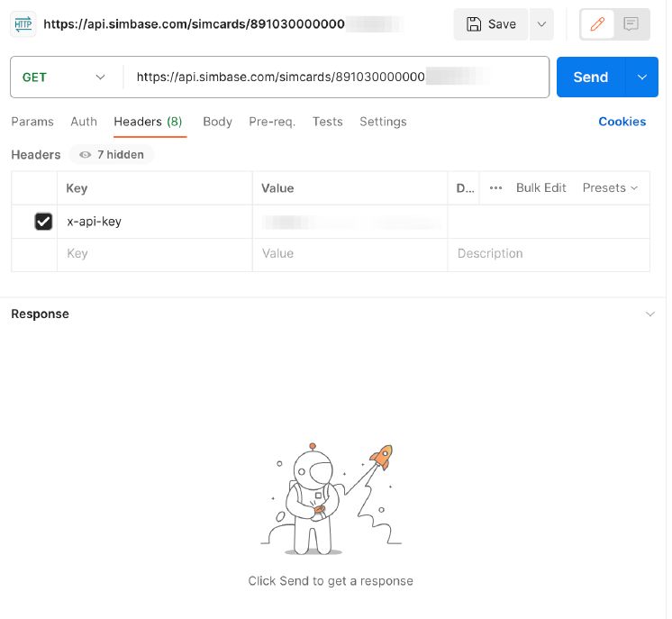
Task: Open the Pre-req. tab
Action: point(272,122)
